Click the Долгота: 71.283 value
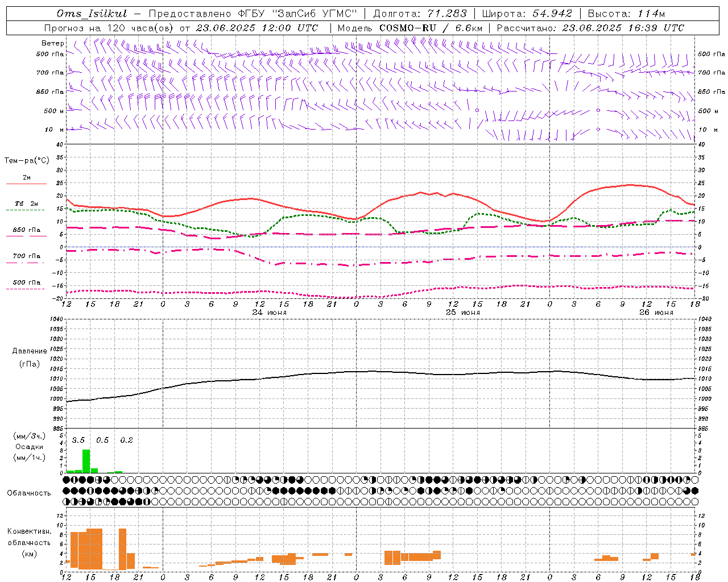Image resolution: width=728 pixels, height=582 pixels. pyautogui.click(x=420, y=14)
